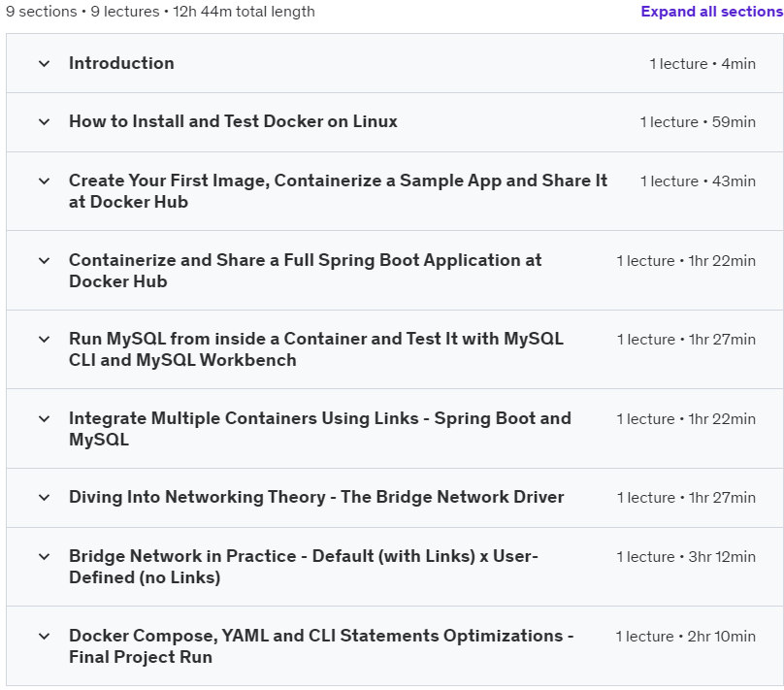Expand chevron for Integrate Multiple Containers Using Links
Viewport: 784px width, 690px height.
coord(44,418)
